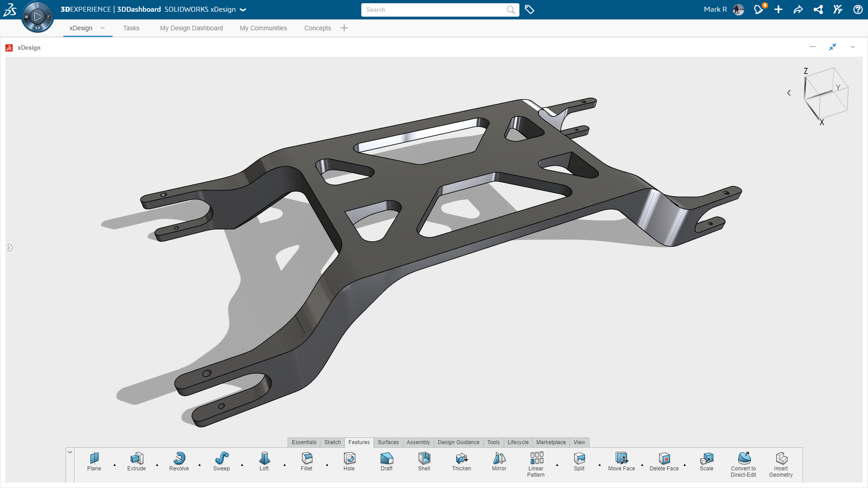Image resolution: width=868 pixels, height=488 pixels.
Task: Click the Mark R user name
Action: 715,9
